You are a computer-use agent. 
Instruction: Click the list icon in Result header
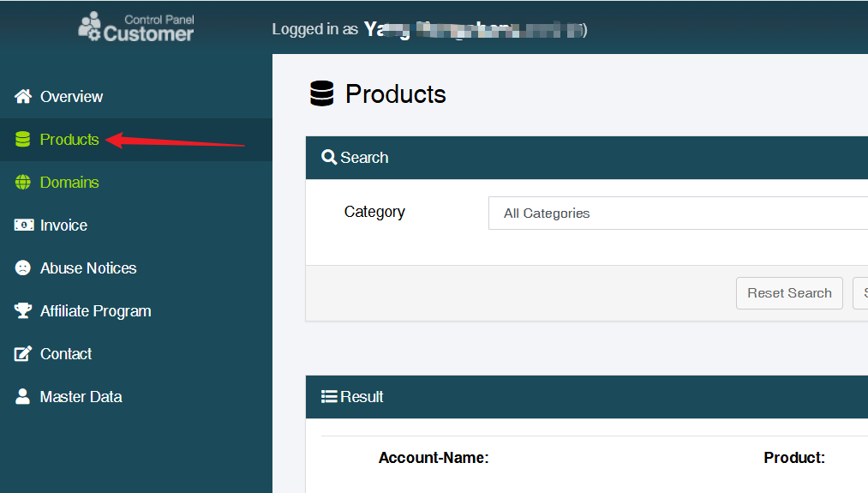tap(329, 397)
